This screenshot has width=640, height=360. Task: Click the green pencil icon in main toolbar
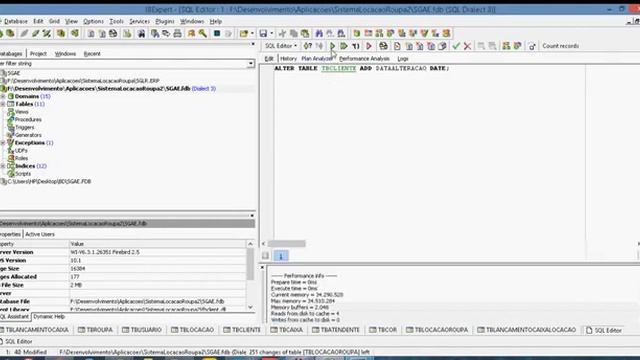pyautogui.click(x=36, y=33)
